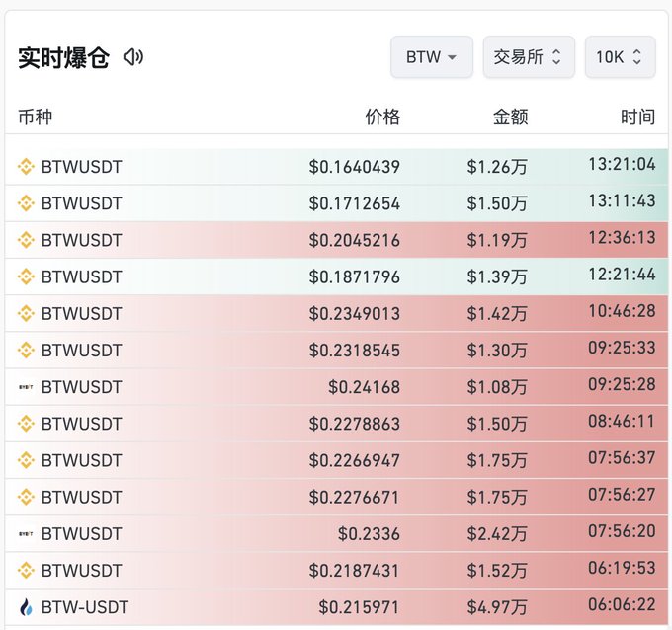672x630 pixels.
Task: Click amount $1.42万
Action: pyautogui.click(x=497, y=313)
